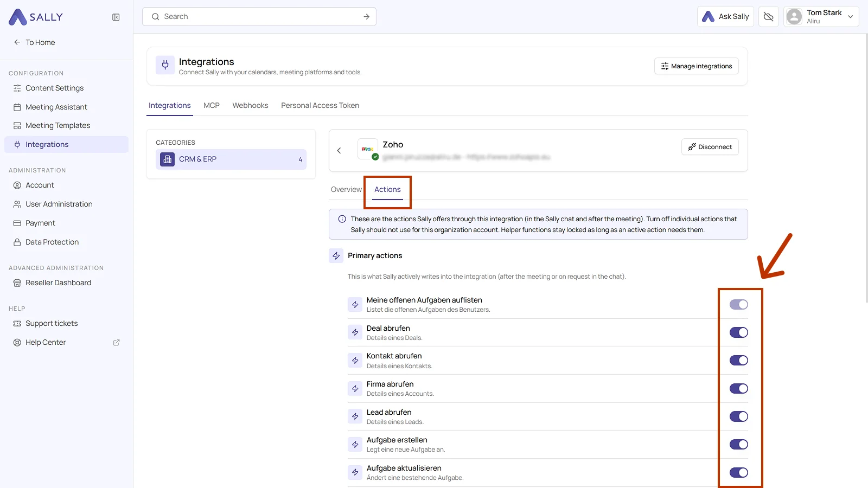
Task: Click the Account user-circle icon
Action: pos(17,185)
